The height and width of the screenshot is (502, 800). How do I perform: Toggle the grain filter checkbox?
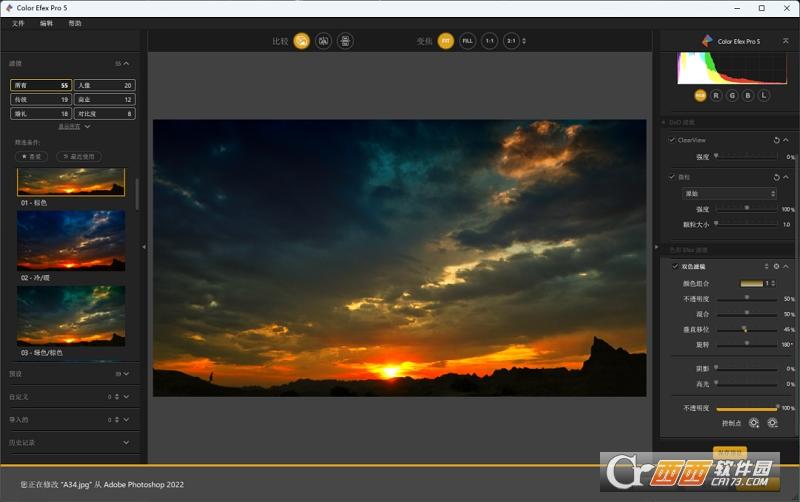672,177
